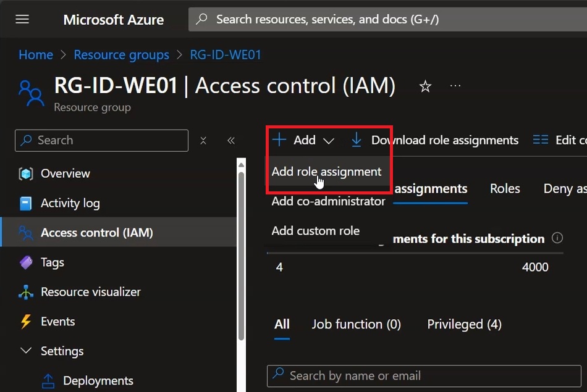Click the sidebar scrollbar thumb
The height and width of the screenshot is (392, 587).
[241, 256]
